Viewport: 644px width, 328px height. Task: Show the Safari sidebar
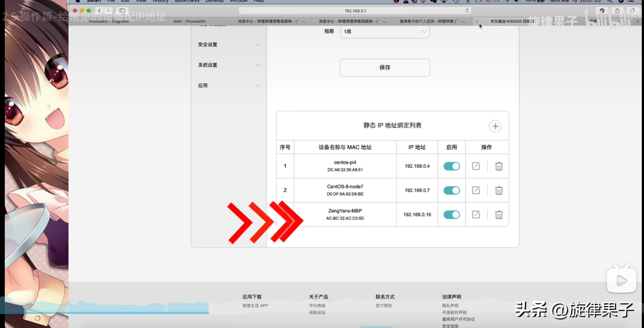(x=122, y=11)
